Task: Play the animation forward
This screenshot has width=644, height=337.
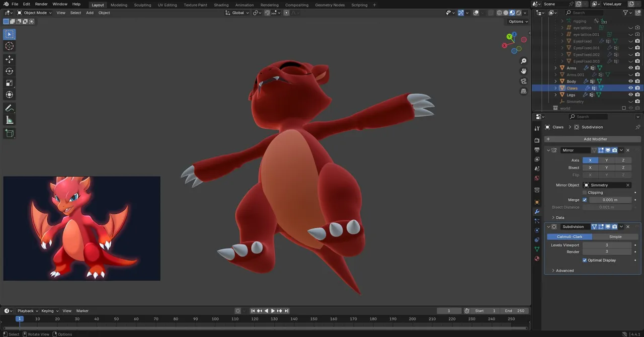Action: point(273,311)
